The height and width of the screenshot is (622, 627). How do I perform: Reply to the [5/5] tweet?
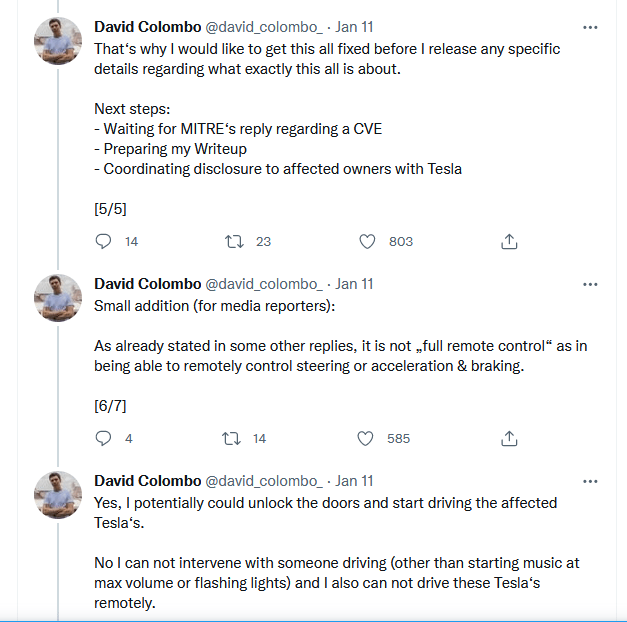click(x=103, y=241)
